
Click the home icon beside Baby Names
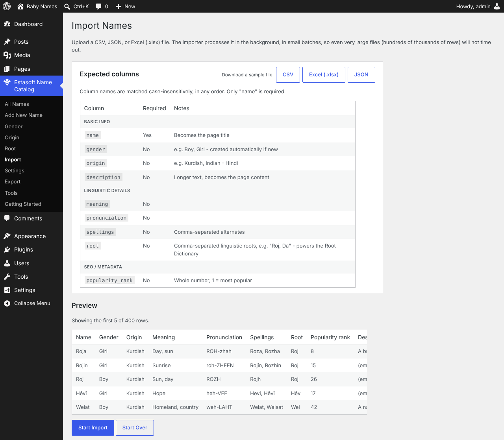[x=20, y=6]
